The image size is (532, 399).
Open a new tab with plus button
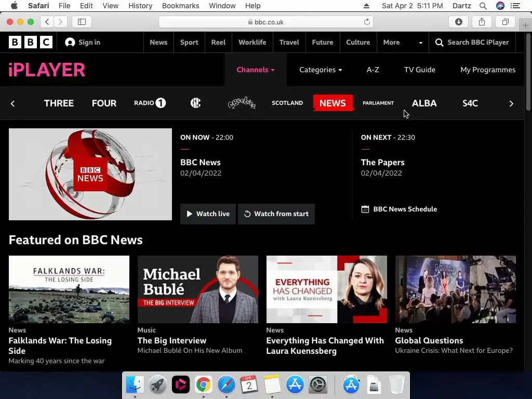tap(525, 25)
